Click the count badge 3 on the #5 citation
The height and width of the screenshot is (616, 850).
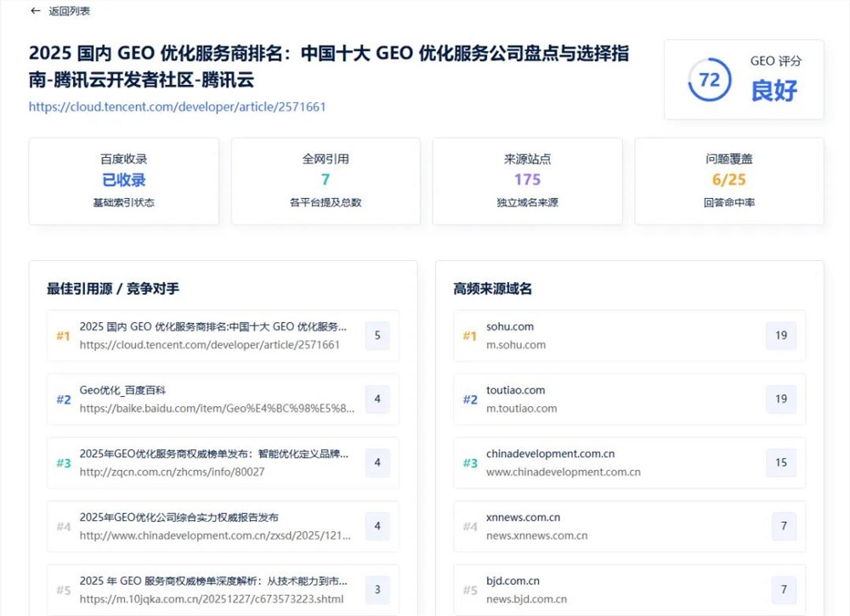click(x=377, y=589)
